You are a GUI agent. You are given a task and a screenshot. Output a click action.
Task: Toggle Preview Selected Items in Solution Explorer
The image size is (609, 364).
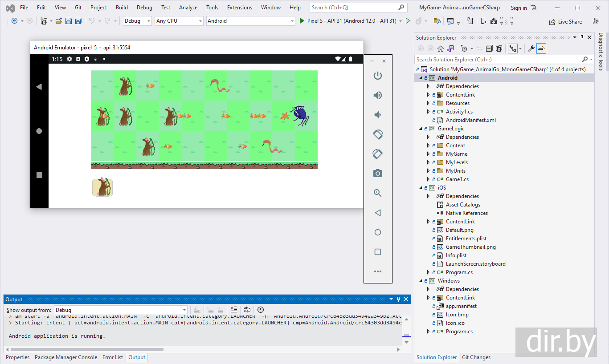click(x=541, y=49)
